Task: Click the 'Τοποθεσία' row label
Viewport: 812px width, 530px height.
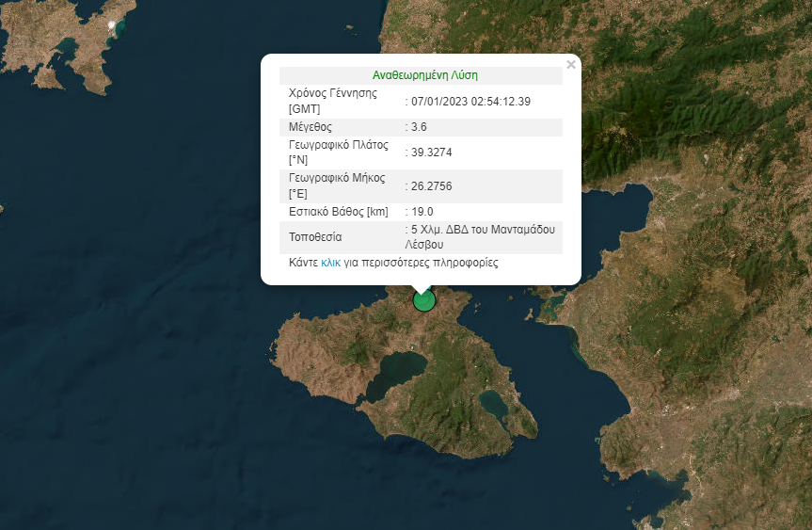Action: 315,236
